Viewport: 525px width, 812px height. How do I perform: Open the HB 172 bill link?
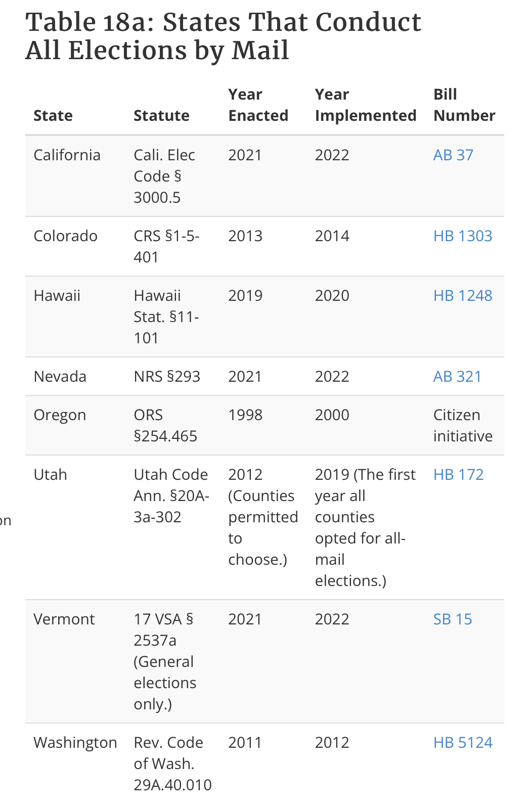tap(458, 474)
